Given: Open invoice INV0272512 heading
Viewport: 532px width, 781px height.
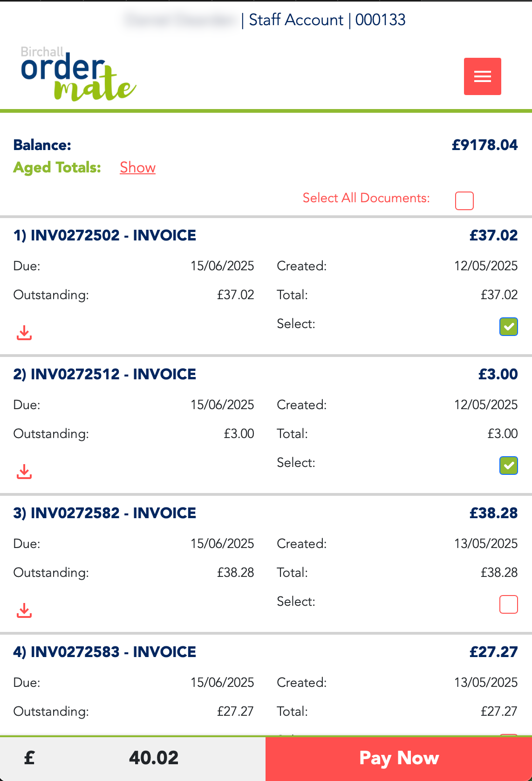Looking at the screenshot, I should pyautogui.click(x=105, y=374).
